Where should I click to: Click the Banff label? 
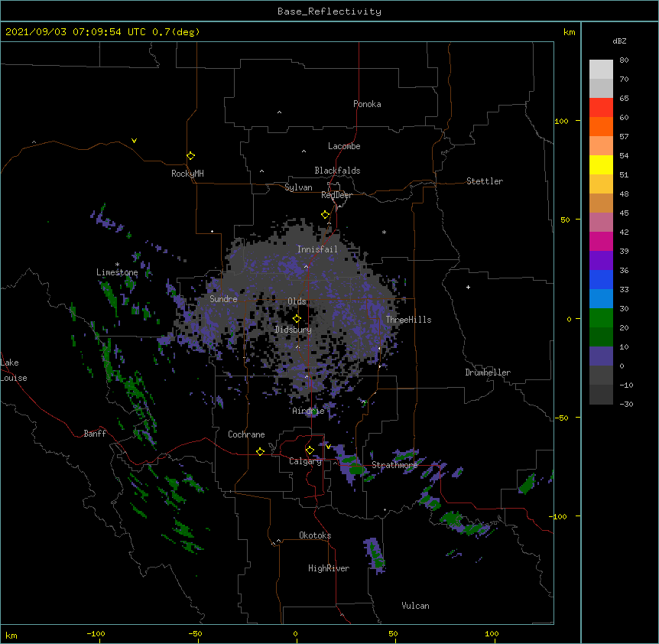[x=95, y=434]
